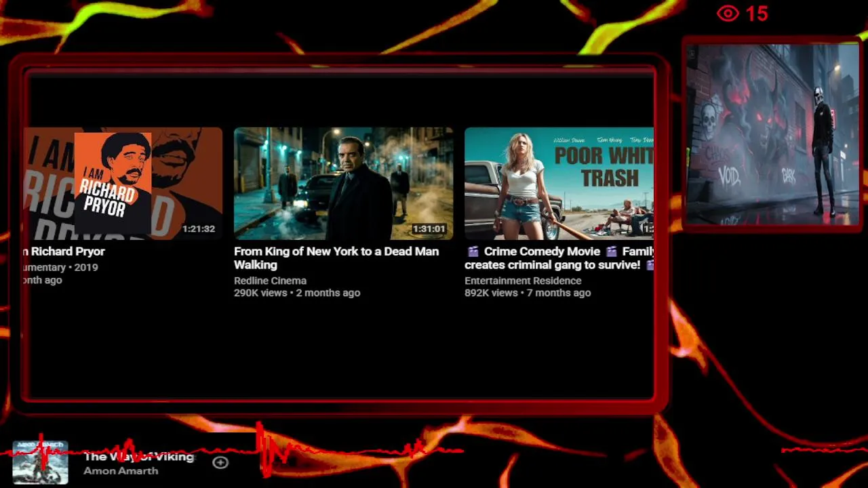The height and width of the screenshot is (488, 868).
Task: Click the 'Crime Comedy Movie' video title
Action: 559,258
